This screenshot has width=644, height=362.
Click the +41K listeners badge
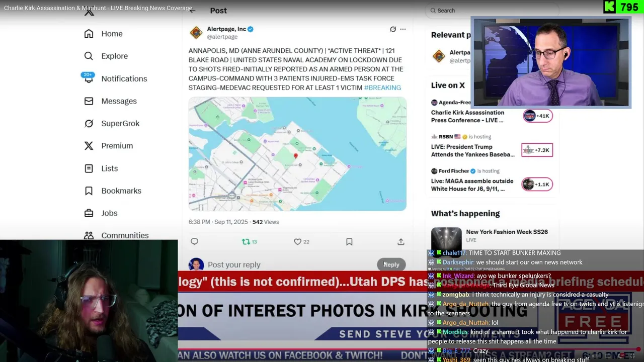tap(537, 116)
